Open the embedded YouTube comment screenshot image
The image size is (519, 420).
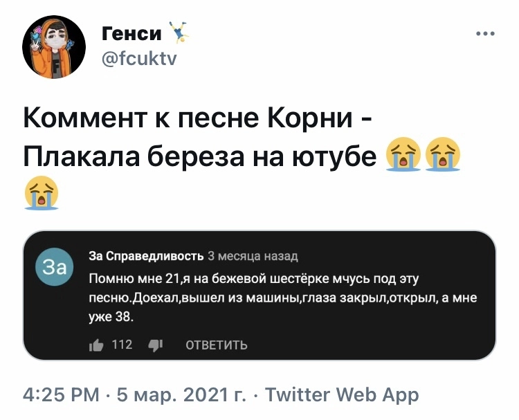point(259,295)
